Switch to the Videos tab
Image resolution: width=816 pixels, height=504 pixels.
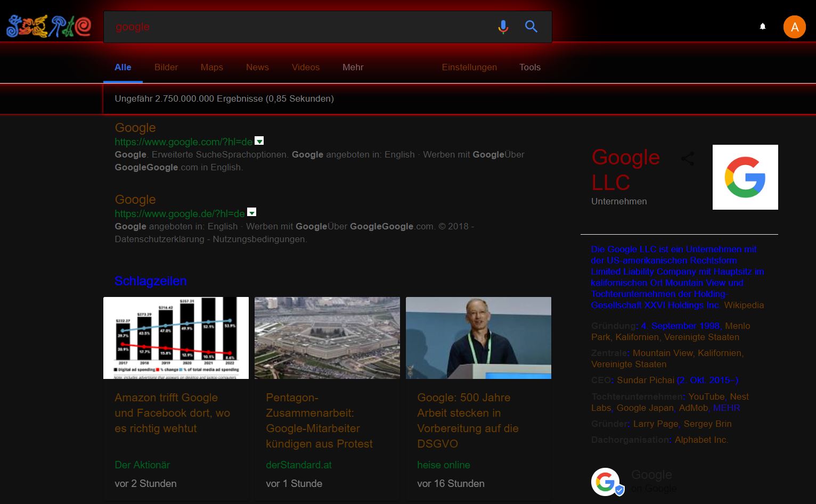click(306, 67)
